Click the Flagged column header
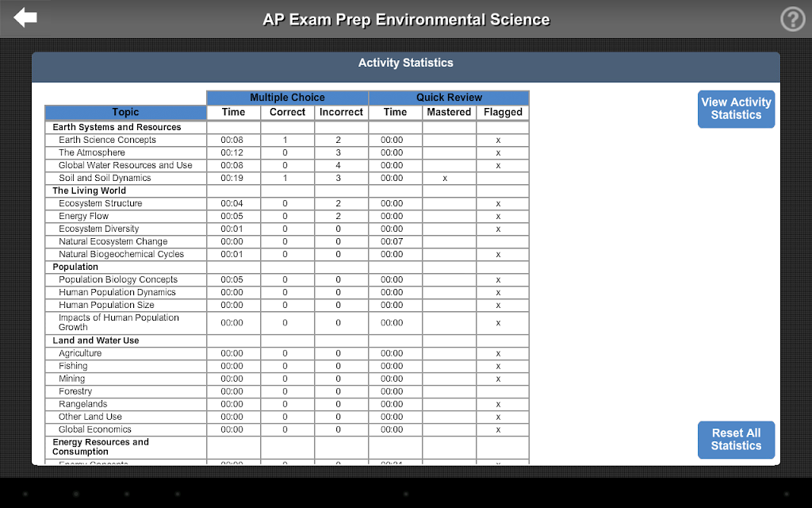This screenshot has width=812, height=508. pyautogui.click(x=503, y=113)
